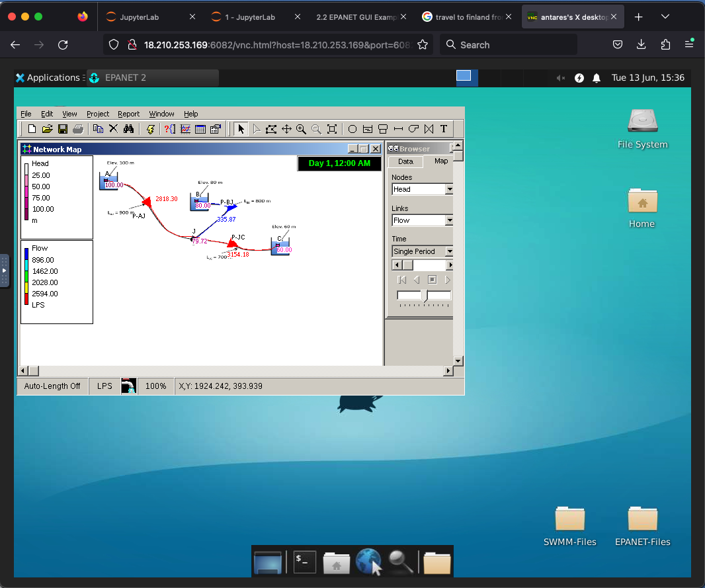This screenshot has width=705, height=588.
Task: Create a graph from toolbar
Action: pos(185,129)
